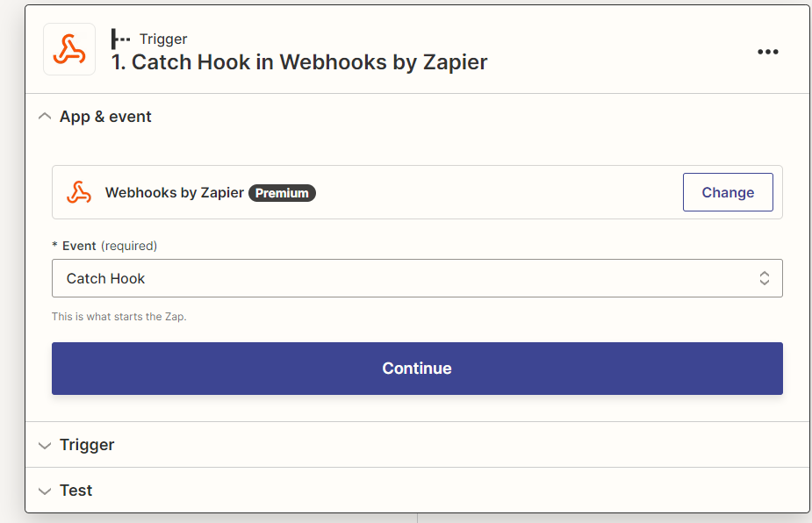
Task: Click the large Webhooks logo in the step header
Action: click(69, 50)
